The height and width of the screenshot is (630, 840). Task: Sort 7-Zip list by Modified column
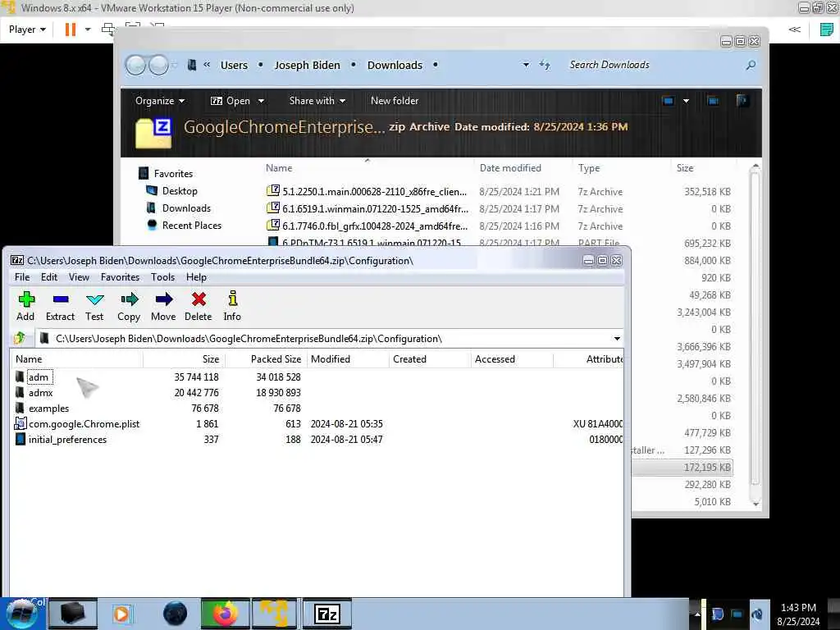pos(348,359)
